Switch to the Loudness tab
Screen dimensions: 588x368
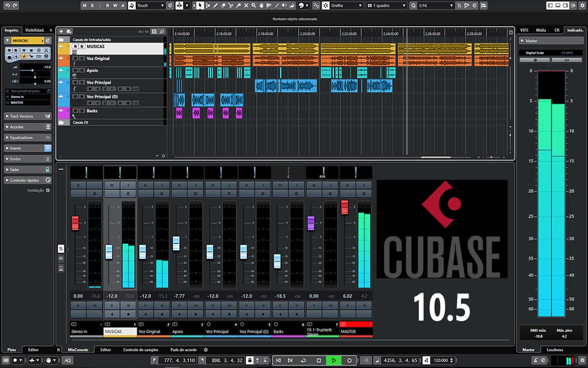pos(554,350)
